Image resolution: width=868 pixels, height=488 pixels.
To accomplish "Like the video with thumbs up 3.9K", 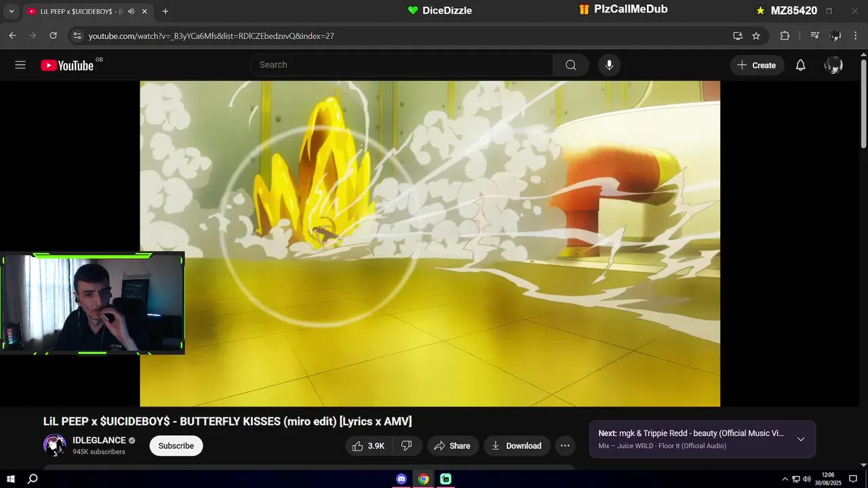I will [368, 446].
